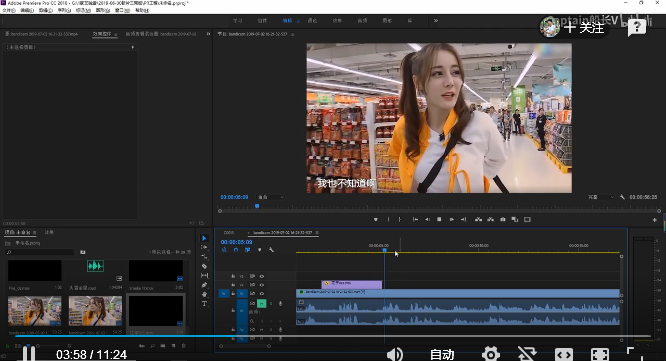Select the Ripple Edit tool
The height and width of the screenshot is (361, 666).
tap(204, 257)
